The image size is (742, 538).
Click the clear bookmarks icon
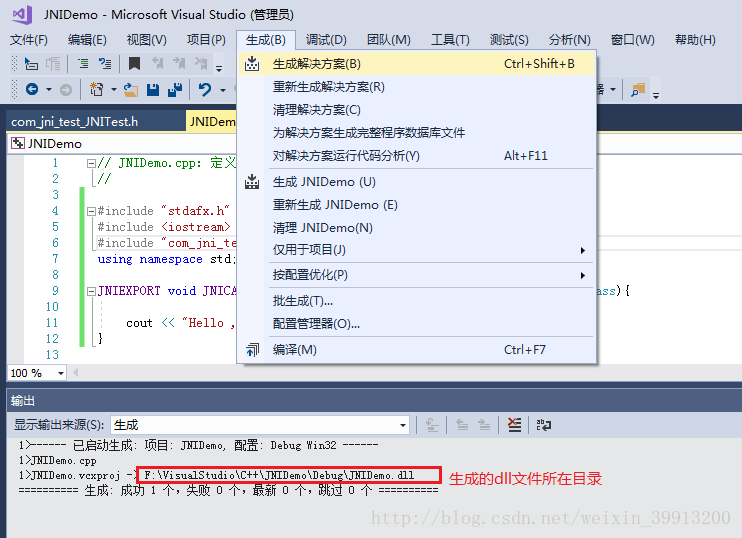click(201, 63)
